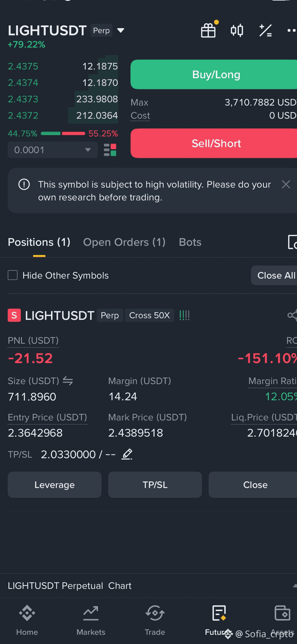This screenshot has height=644, width=297.
Task: Switch size unit with swap arrows
Action: [68, 381]
